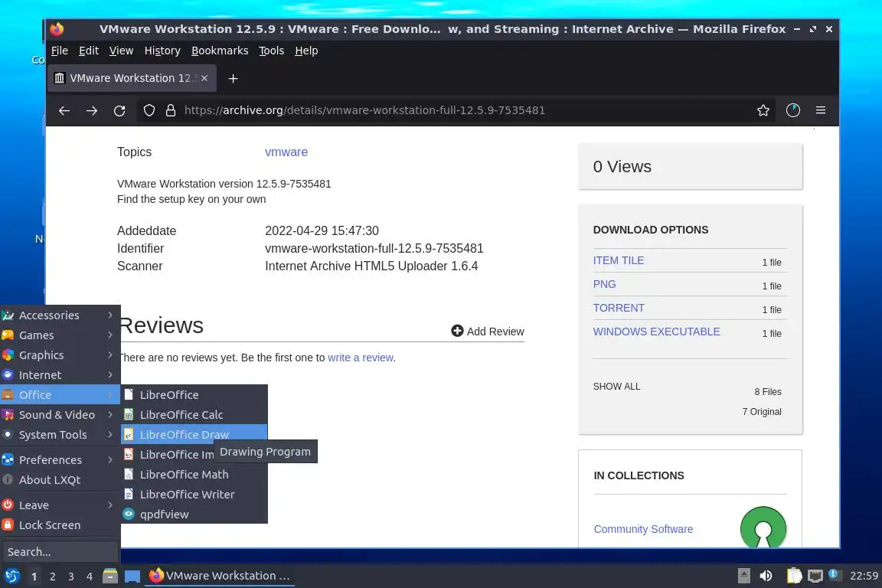882x588 pixels.
Task: Launch the LibreOffice start center entry
Action: [194, 395]
